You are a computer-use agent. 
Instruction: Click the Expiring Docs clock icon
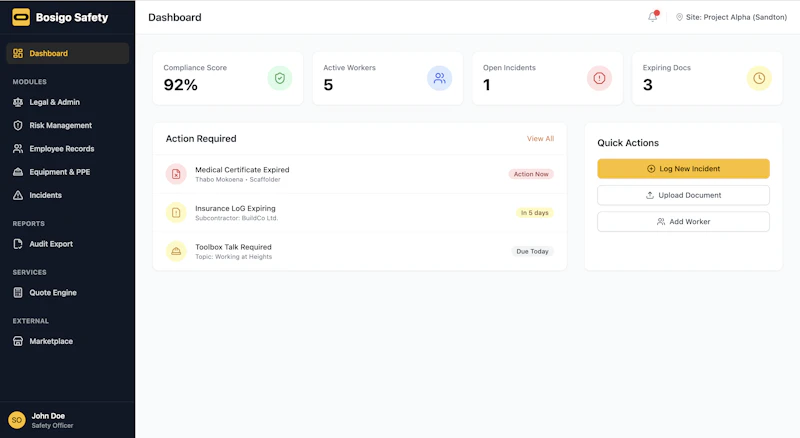pos(759,78)
